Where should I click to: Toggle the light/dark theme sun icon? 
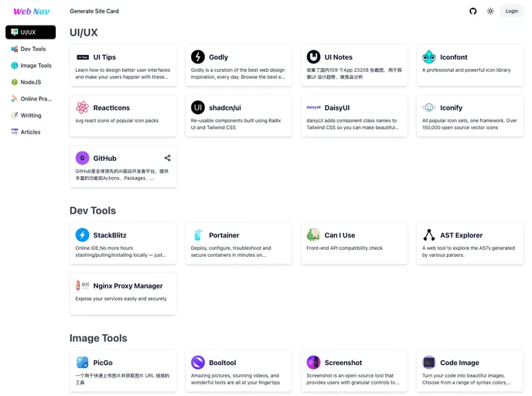point(490,11)
